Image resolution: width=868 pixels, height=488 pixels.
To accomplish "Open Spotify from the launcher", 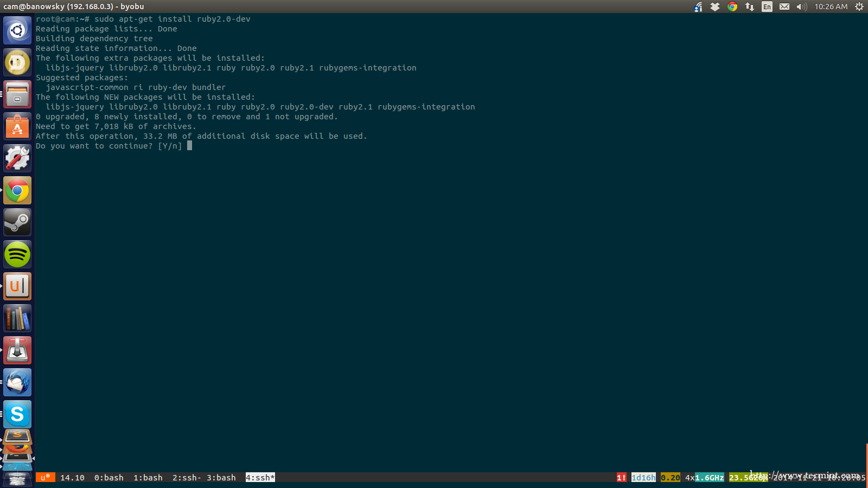I will 17,254.
